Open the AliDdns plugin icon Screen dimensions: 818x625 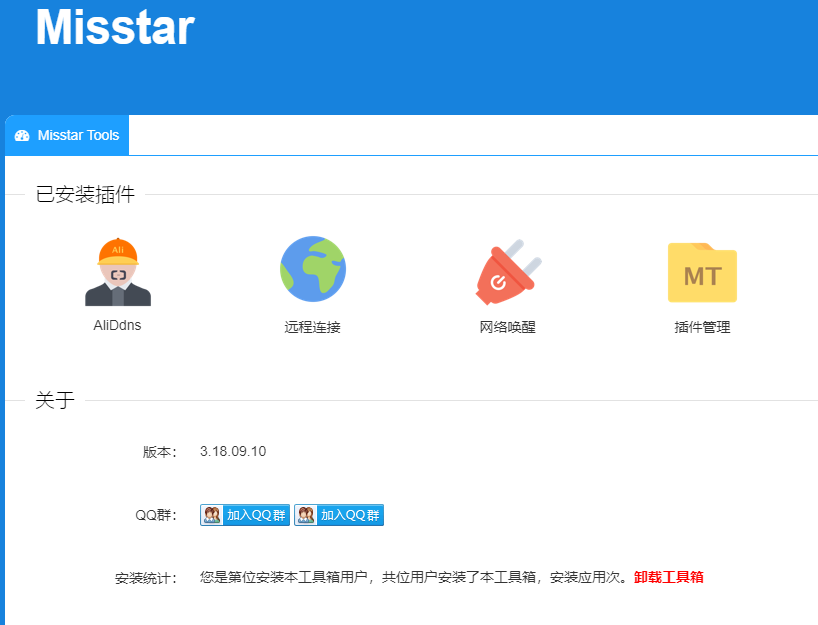(118, 272)
